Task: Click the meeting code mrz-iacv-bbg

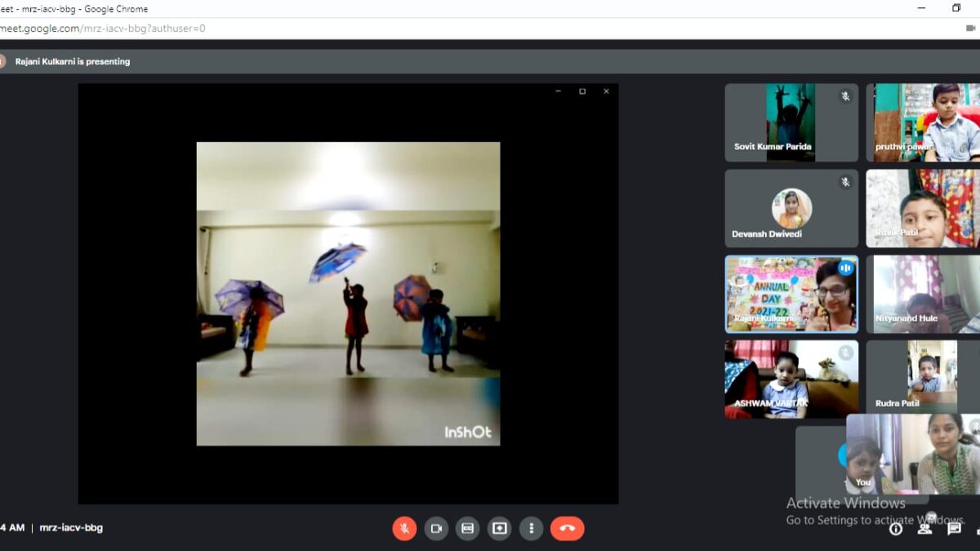Action: click(72, 528)
